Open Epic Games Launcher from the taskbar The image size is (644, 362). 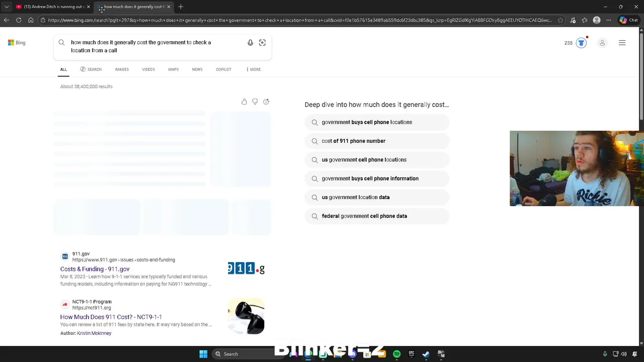[411, 354]
